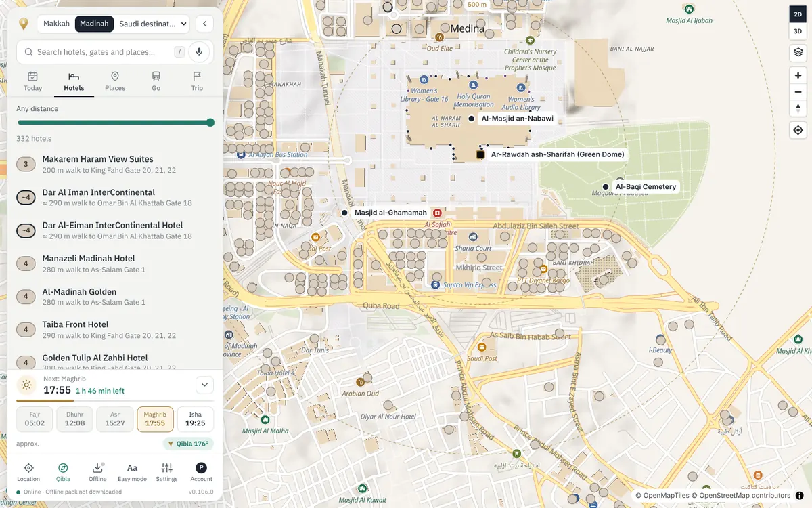Click Al Aliyah Bus Station map icon

click(242, 154)
